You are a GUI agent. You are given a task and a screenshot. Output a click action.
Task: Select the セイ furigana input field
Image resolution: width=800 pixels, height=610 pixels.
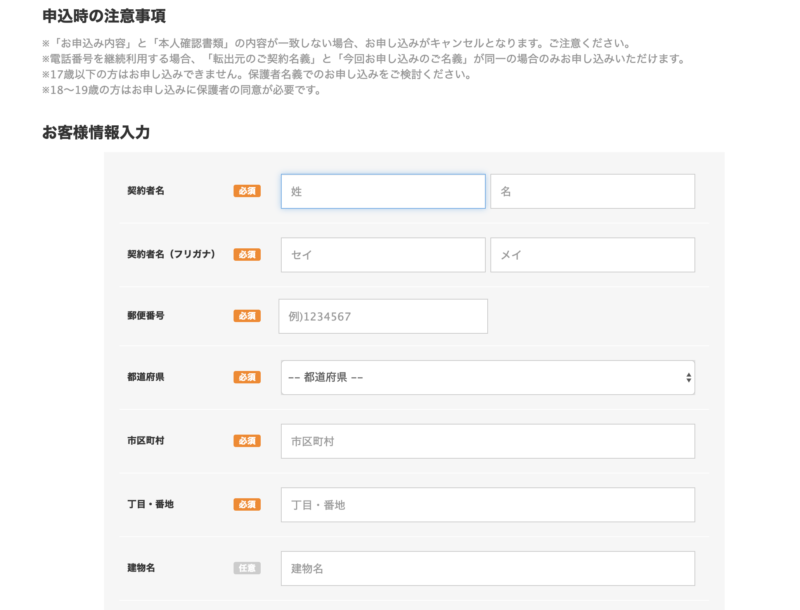[x=382, y=255]
